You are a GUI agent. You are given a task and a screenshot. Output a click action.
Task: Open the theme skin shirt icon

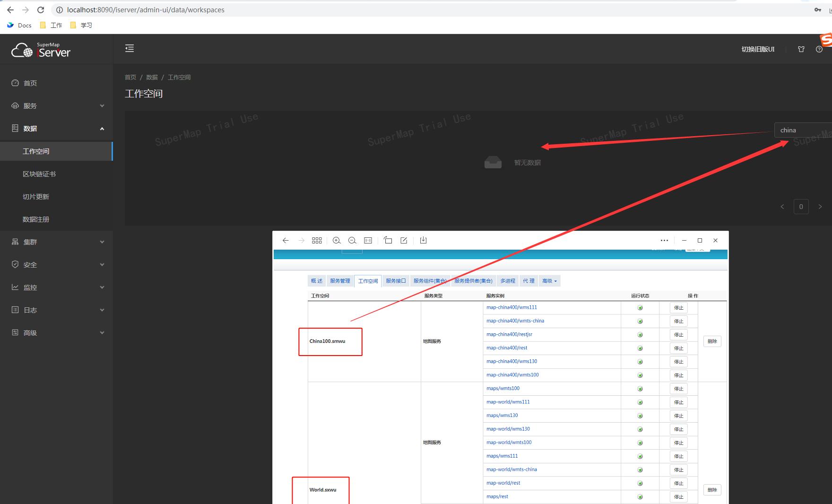click(x=801, y=49)
